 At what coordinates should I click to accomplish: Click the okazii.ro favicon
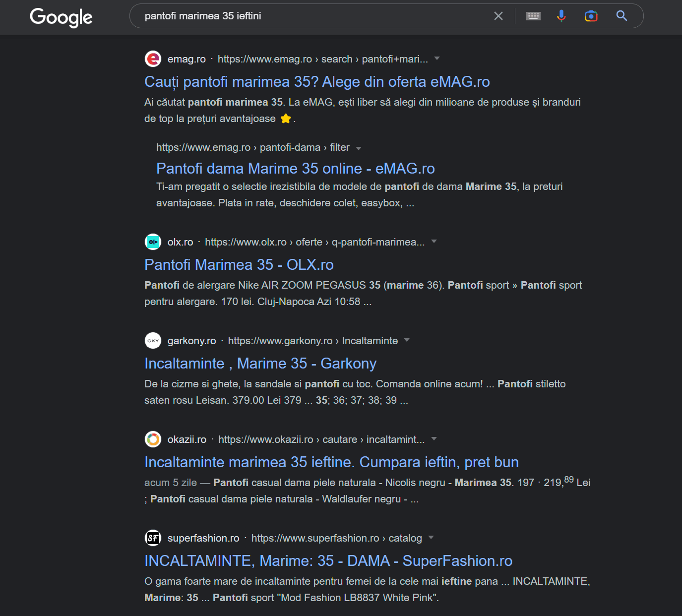[153, 439]
